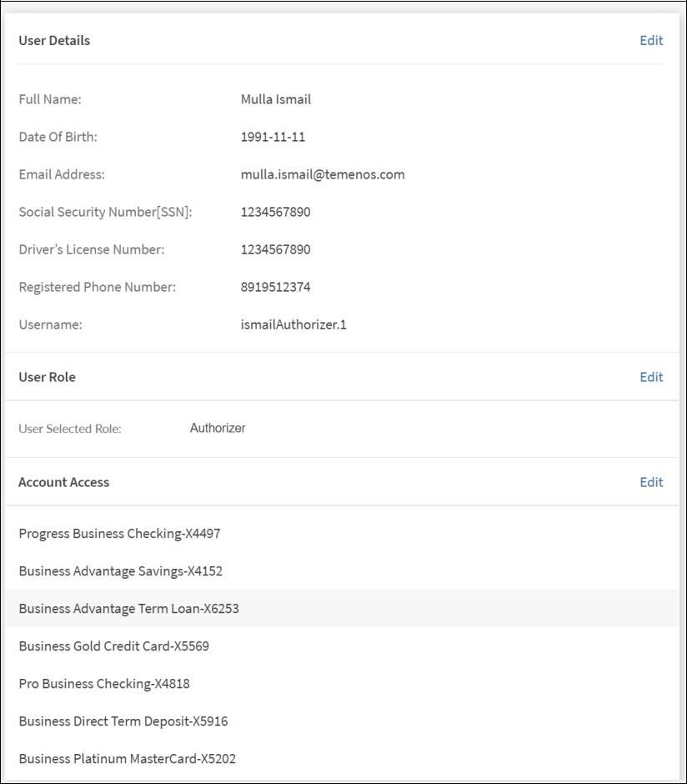Screen dimensions: 687x784
Task: Click the username ismailAuthorizer.1
Action: [x=293, y=324]
